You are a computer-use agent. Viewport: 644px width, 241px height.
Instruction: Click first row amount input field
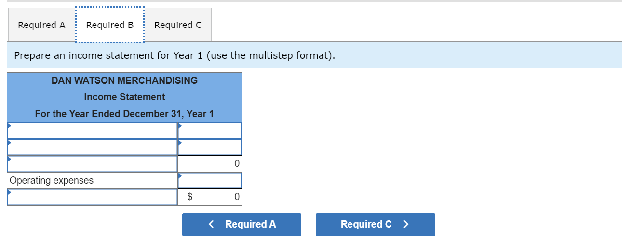coord(210,131)
